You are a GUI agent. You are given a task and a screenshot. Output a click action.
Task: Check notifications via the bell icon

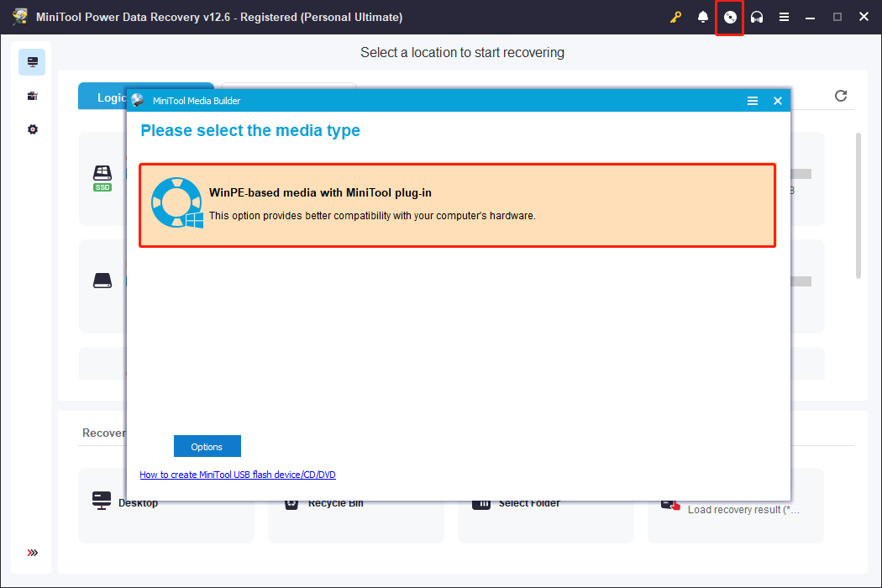[703, 17]
